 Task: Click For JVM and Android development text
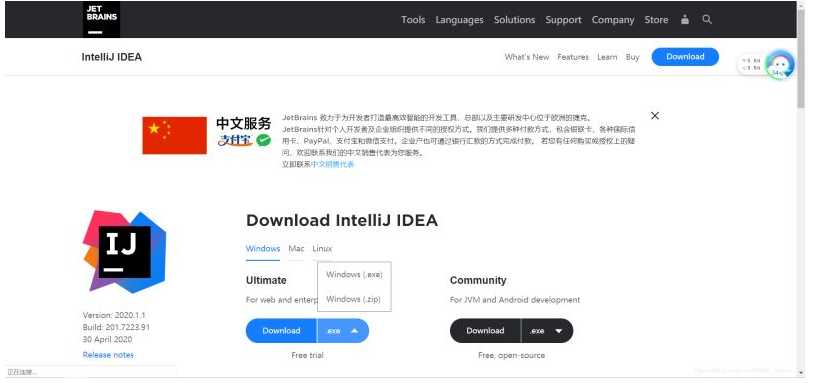point(515,300)
